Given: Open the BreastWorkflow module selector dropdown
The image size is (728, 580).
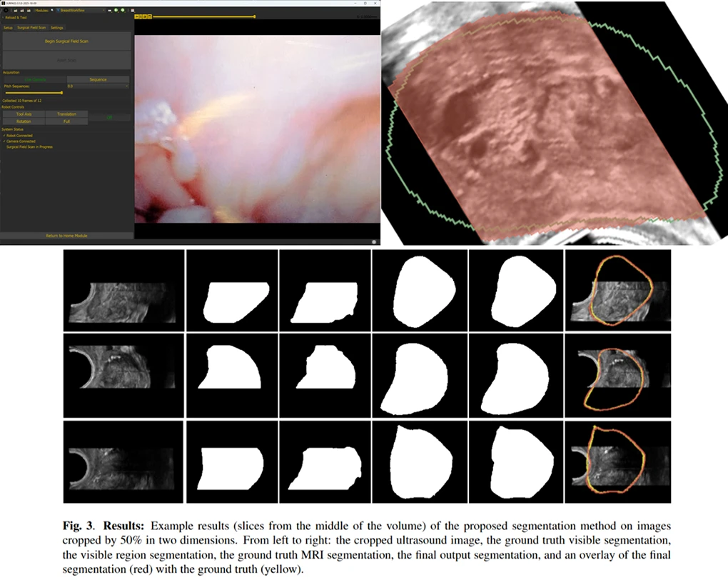Looking at the screenshot, I should coord(81,10).
